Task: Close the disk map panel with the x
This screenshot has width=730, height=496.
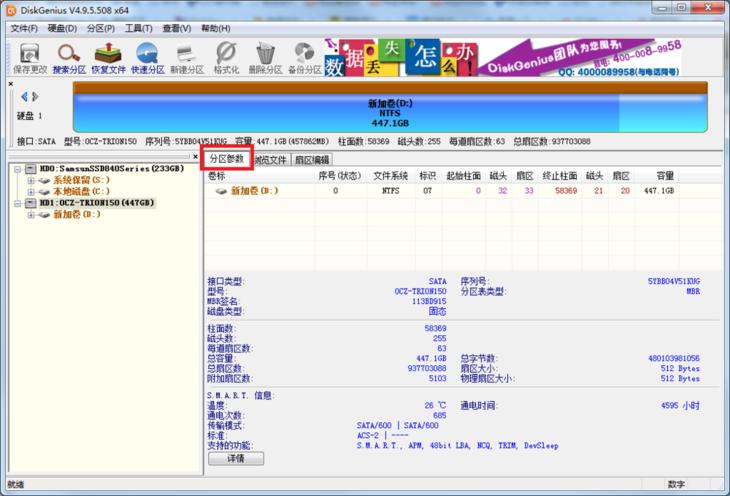Action: [11, 84]
